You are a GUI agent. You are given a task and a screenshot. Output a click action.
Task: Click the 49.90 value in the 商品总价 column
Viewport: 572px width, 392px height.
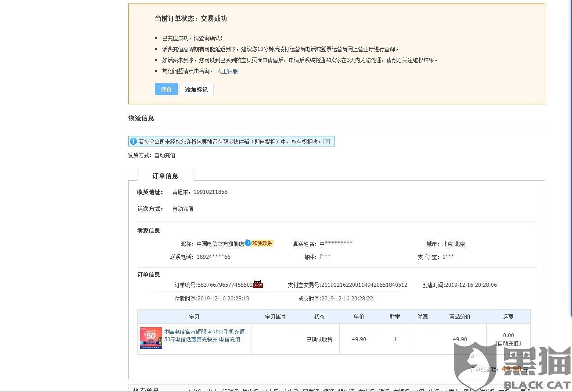click(x=460, y=339)
